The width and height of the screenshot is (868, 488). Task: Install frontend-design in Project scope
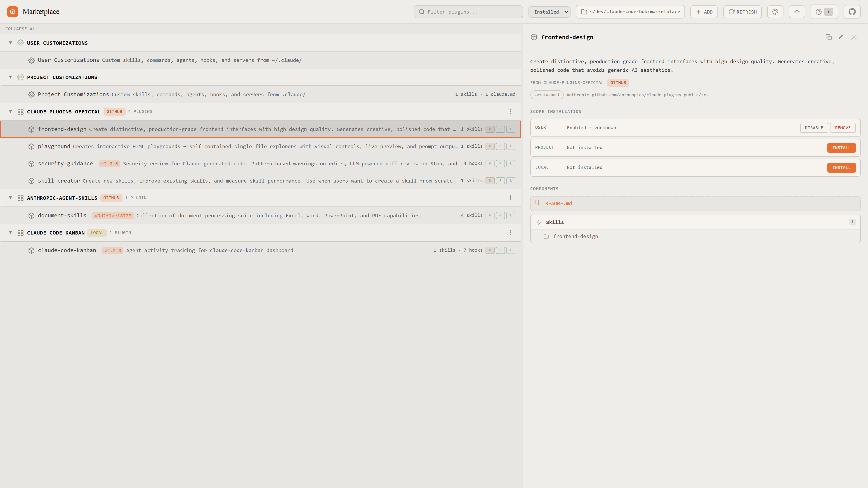tap(841, 148)
